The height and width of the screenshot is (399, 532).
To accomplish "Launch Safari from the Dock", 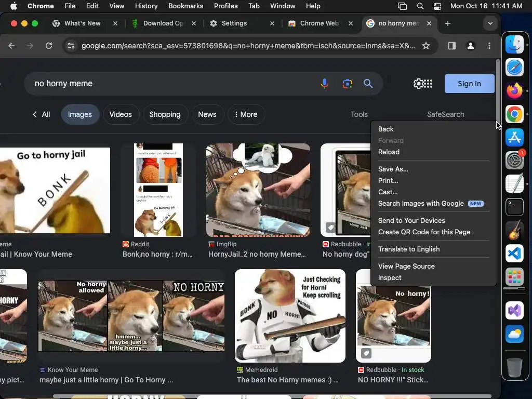I will (x=515, y=68).
